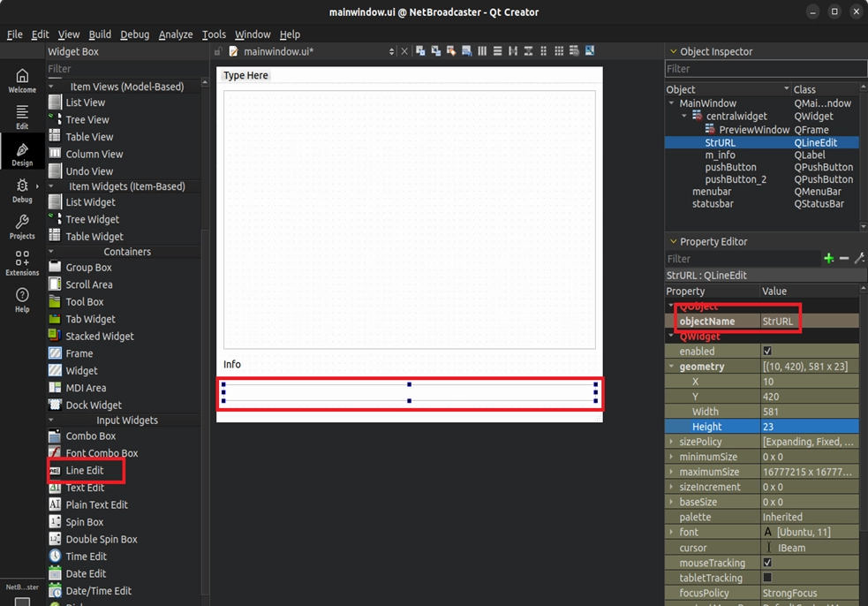Viewport: 868px width, 606px height.
Task: Open Projects mode in sidebar
Action: click(x=22, y=226)
